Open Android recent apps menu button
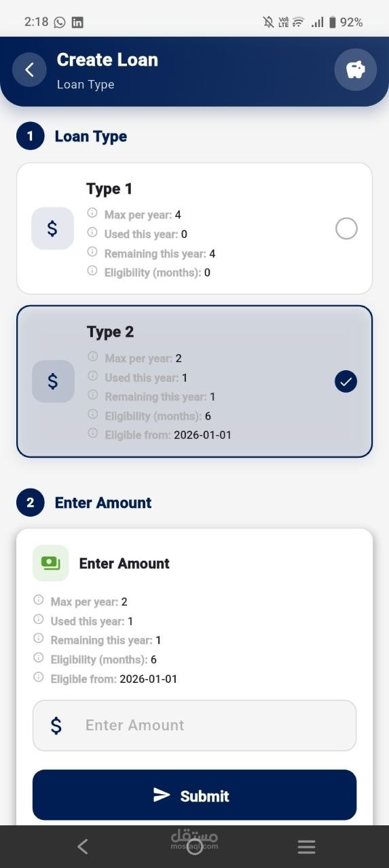 [306, 846]
